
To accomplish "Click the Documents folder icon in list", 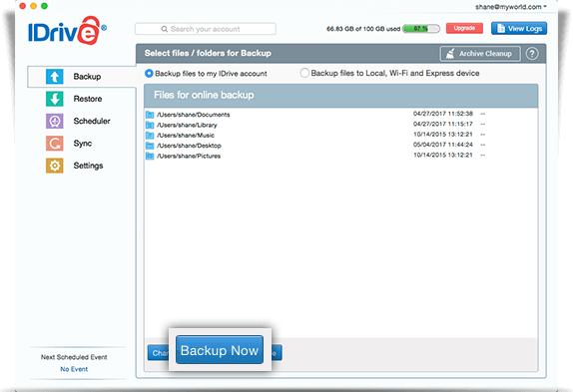I will tap(150, 115).
